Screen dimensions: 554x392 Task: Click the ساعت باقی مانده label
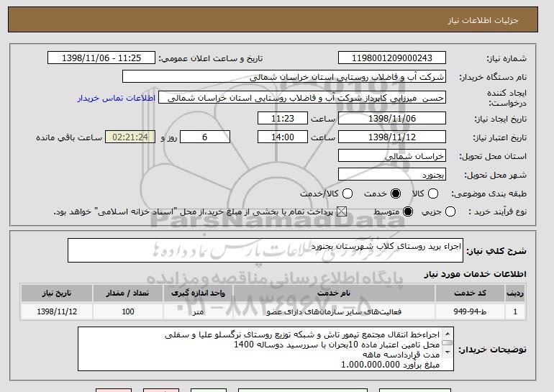coord(69,137)
